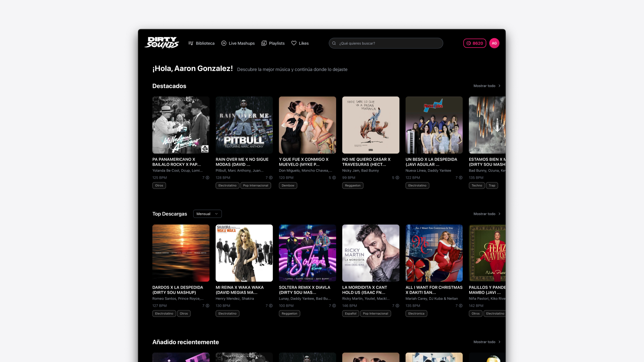Open the Shakira Waka Waka cover
This screenshot has height=362, width=644.
(244, 253)
